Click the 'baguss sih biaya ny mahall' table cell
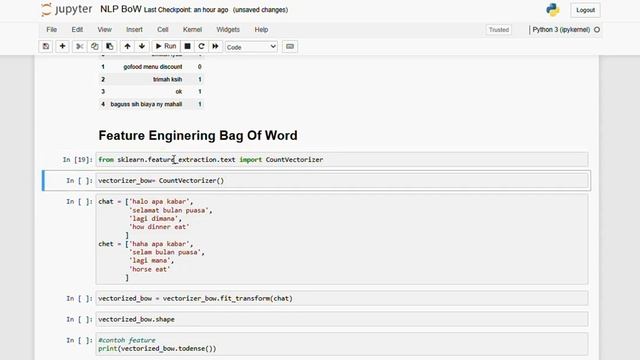 [x=146, y=104]
